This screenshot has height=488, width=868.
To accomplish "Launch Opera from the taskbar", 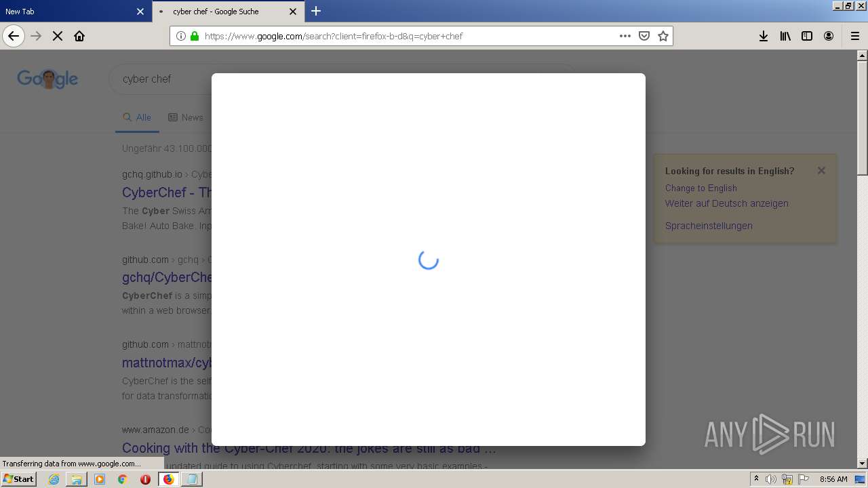I will tap(145, 479).
